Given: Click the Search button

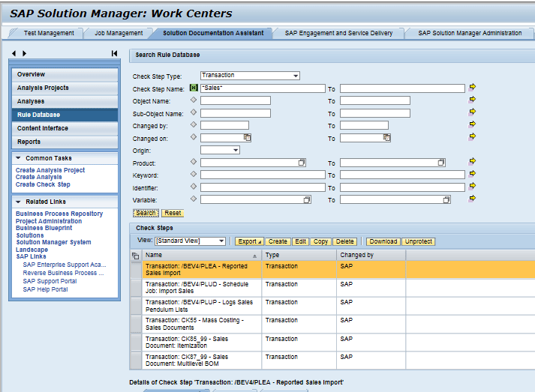Looking at the screenshot, I should click(146, 213).
